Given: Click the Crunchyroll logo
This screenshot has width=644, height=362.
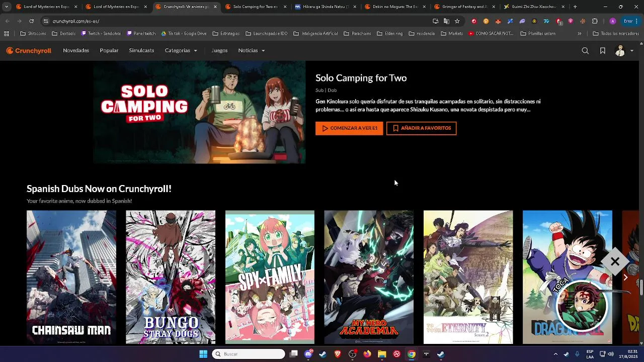Looking at the screenshot, I should [29, 50].
